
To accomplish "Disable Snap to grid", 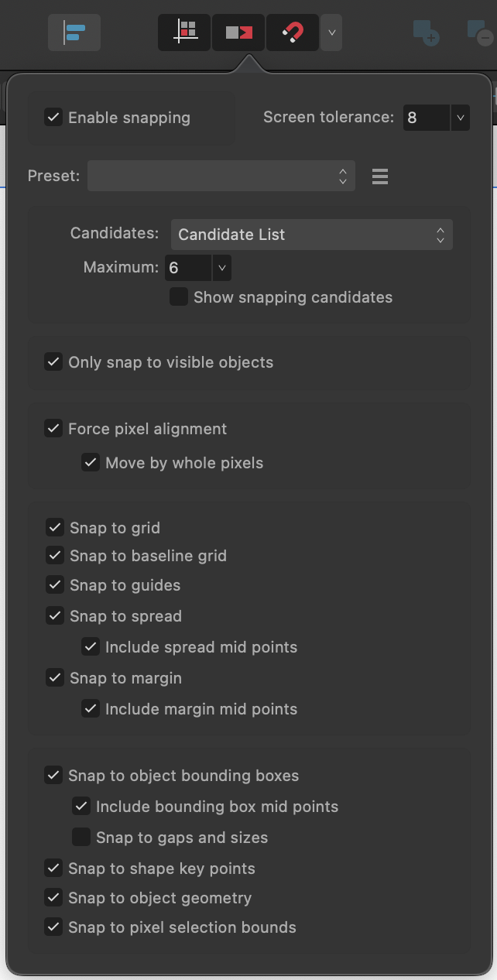I will [x=53, y=528].
